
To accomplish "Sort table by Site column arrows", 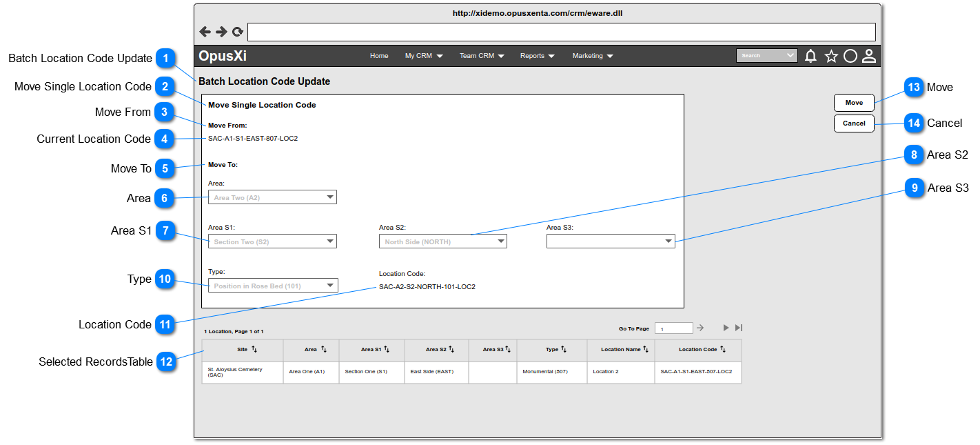I will [x=254, y=350].
